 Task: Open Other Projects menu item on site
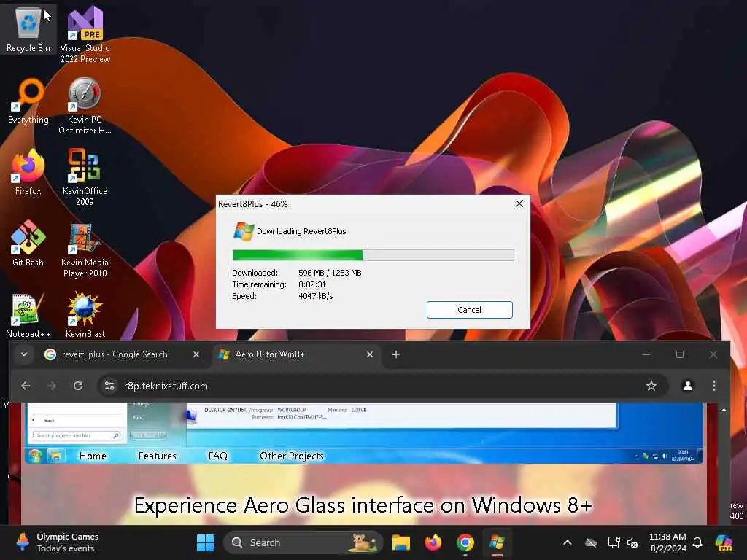click(292, 456)
